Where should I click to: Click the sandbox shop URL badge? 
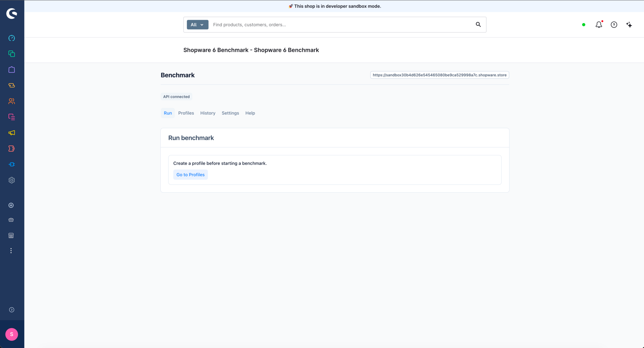tap(439, 75)
